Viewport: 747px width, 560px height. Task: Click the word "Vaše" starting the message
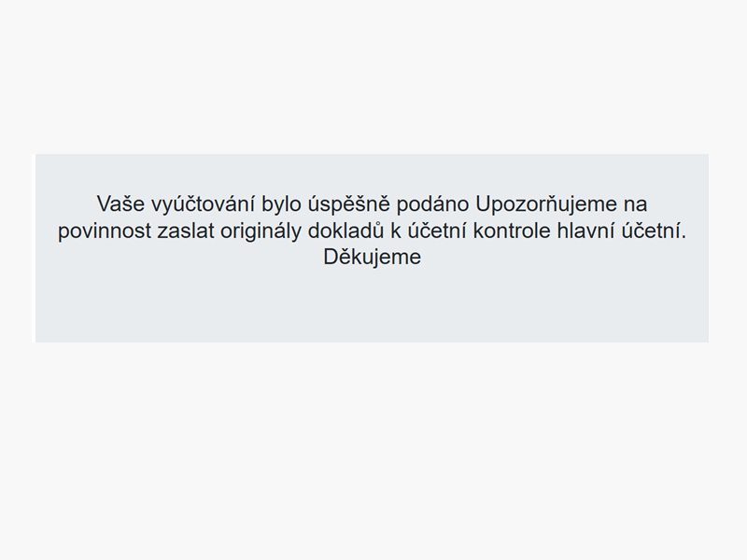click(120, 204)
